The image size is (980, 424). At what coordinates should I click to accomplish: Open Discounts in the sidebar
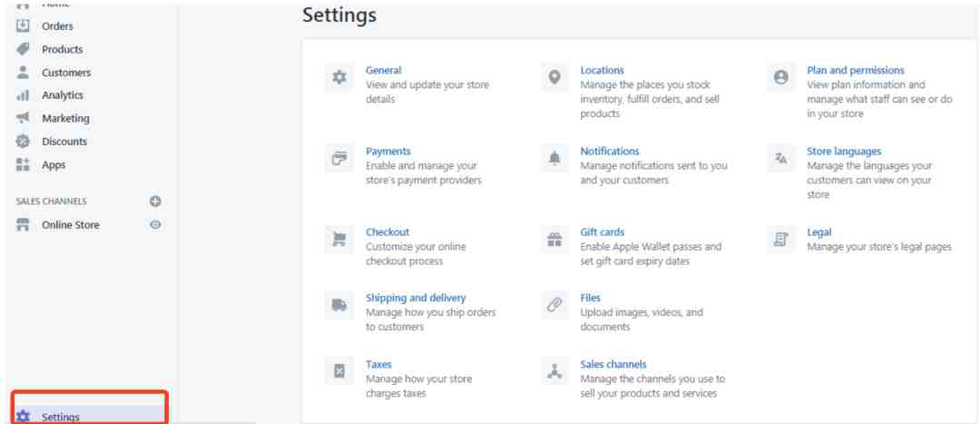64,142
